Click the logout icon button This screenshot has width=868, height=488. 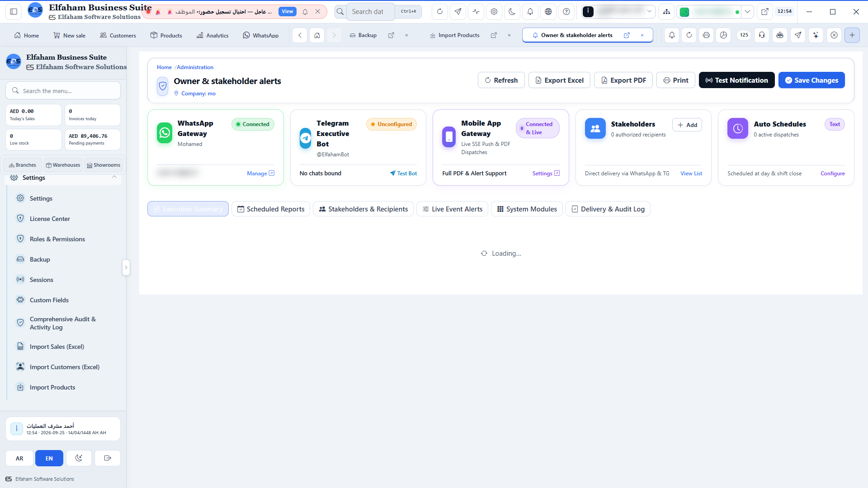click(108, 458)
